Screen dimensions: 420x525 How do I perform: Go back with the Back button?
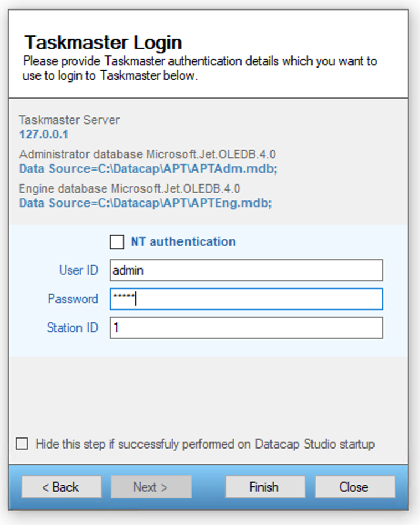61,487
